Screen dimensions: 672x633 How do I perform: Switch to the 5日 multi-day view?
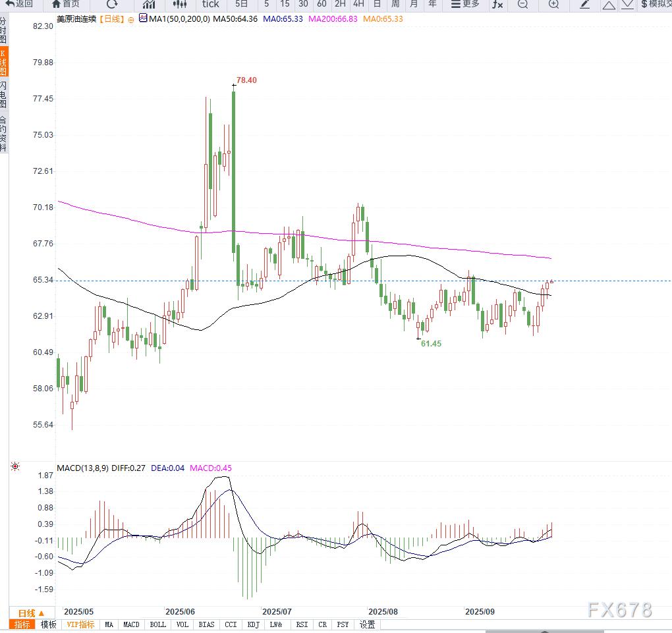pos(242,4)
